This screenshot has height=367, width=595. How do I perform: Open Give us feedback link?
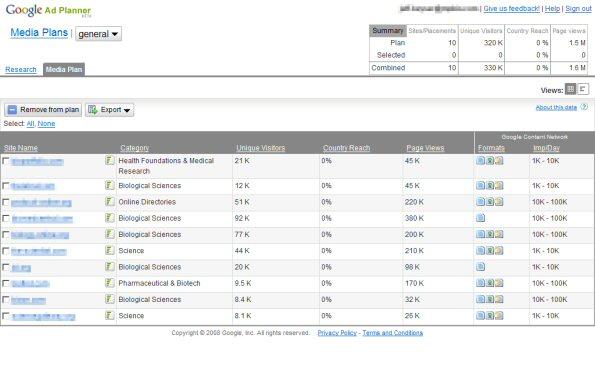click(x=512, y=8)
